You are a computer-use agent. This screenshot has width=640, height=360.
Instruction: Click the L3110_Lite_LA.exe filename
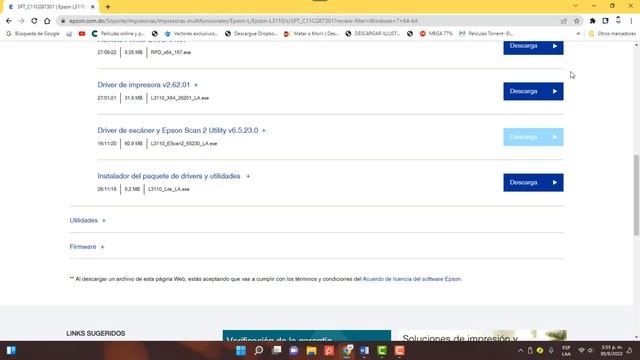click(x=169, y=189)
